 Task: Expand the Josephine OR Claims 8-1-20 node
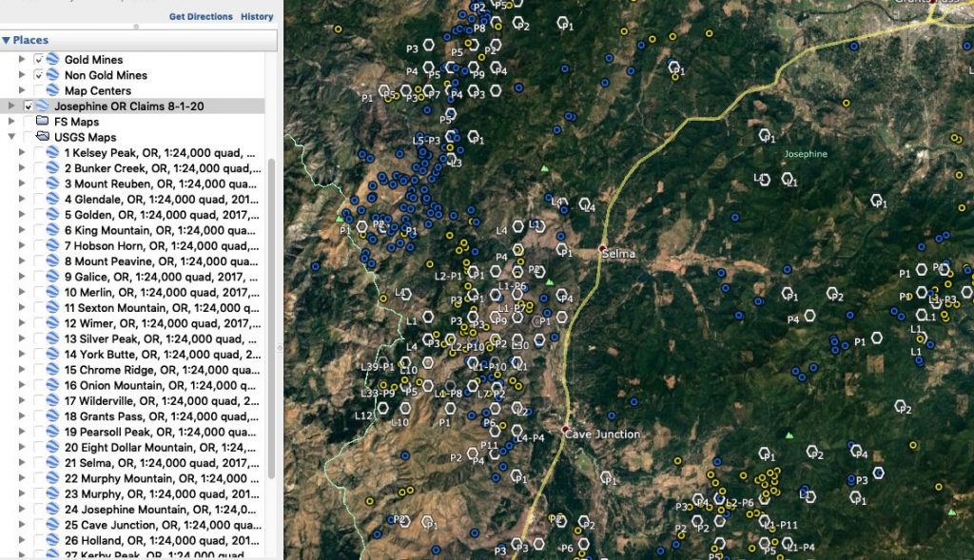tap(11, 106)
